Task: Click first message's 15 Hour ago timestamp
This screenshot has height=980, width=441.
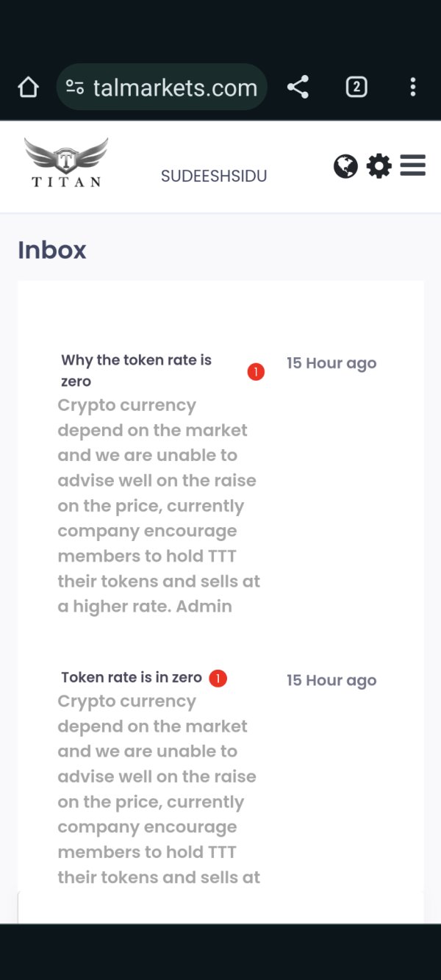Action: coord(331,363)
